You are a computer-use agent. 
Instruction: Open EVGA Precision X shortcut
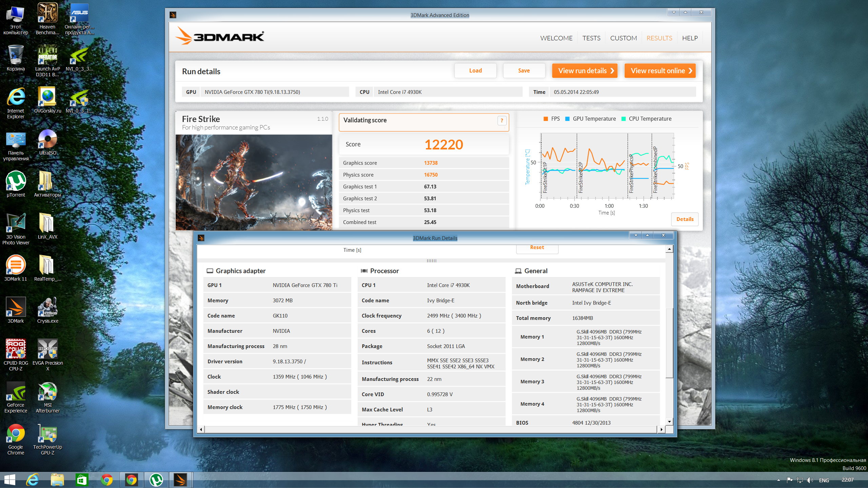tap(47, 354)
